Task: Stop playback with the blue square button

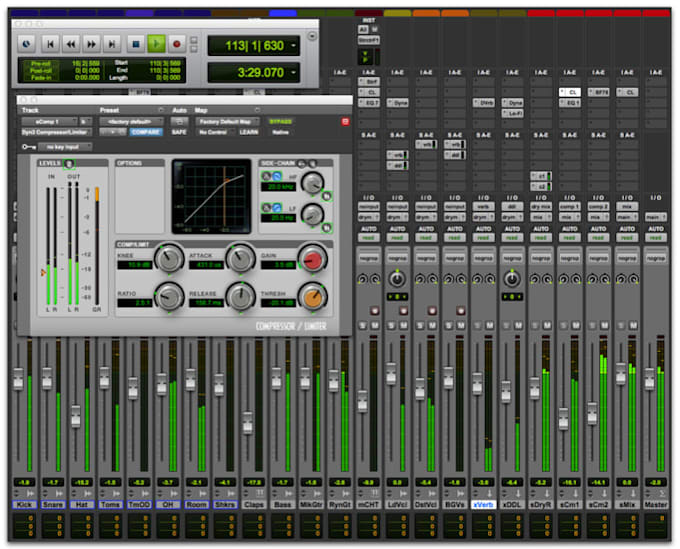Action: (136, 44)
